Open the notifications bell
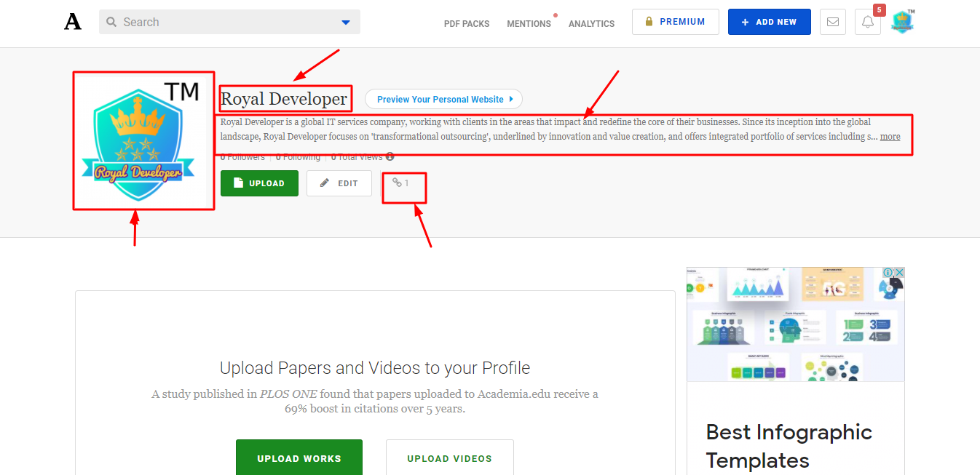980x475 pixels. coord(867,22)
